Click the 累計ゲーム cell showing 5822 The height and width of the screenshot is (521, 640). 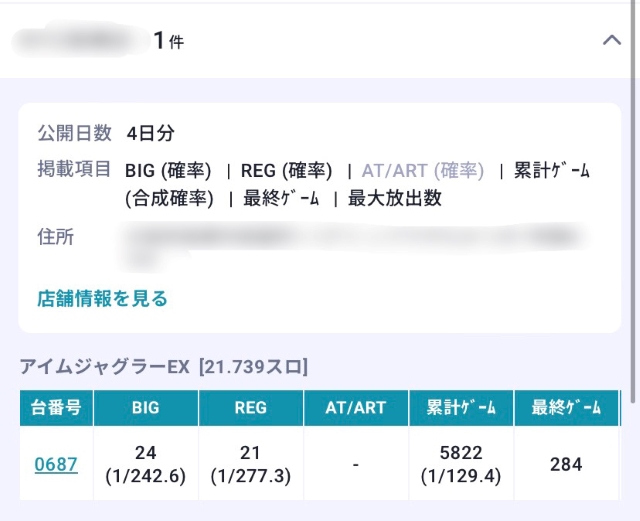coord(461,464)
